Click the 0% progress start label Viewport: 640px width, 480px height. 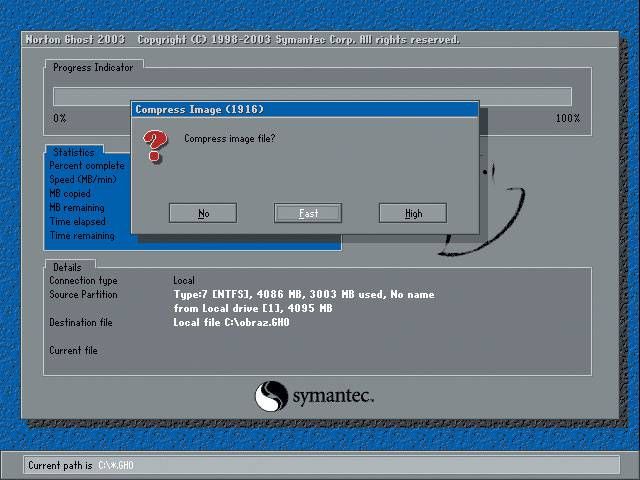pyautogui.click(x=60, y=118)
